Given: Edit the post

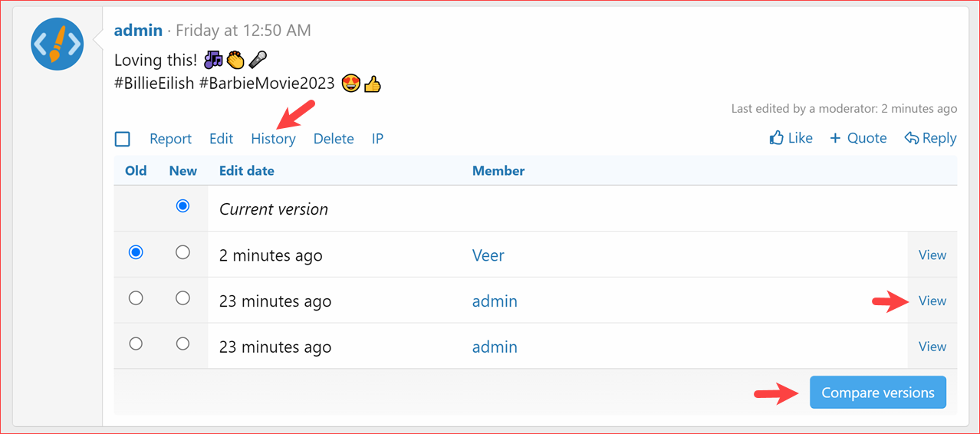Looking at the screenshot, I should tap(221, 139).
